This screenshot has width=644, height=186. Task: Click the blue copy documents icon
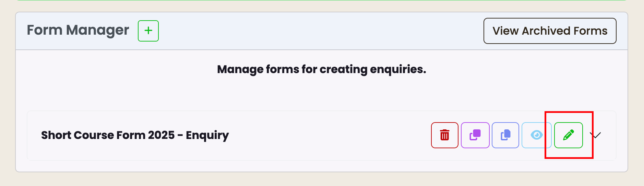coord(505,135)
